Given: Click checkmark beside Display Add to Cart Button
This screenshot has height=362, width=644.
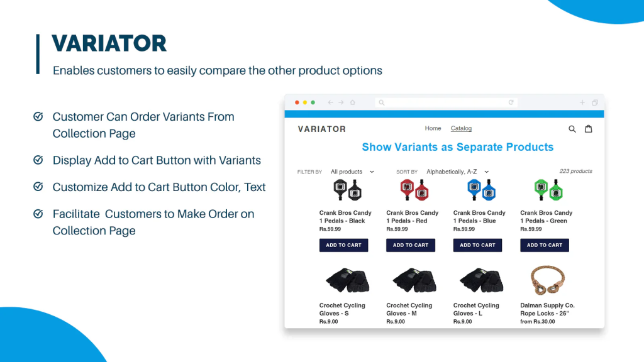Looking at the screenshot, I should [x=38, y=160].
